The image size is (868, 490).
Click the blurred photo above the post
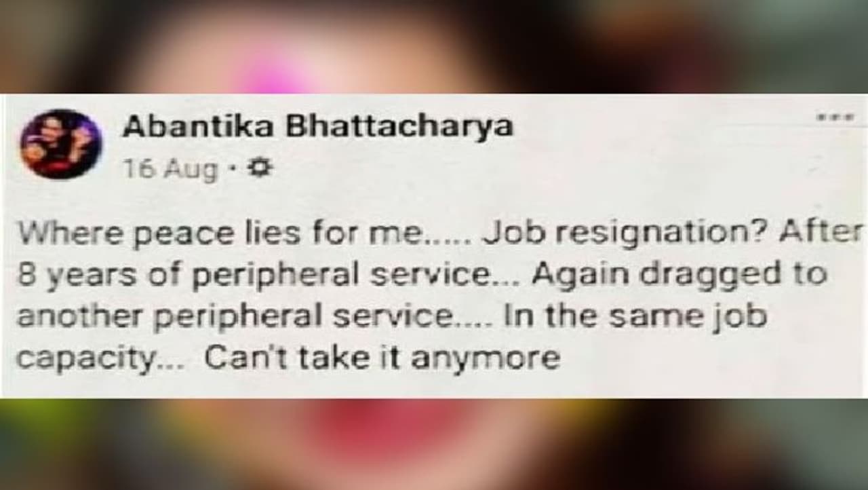pos(434,46)
